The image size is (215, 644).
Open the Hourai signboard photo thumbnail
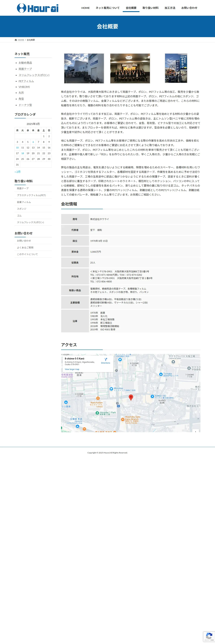click(176, 68)
